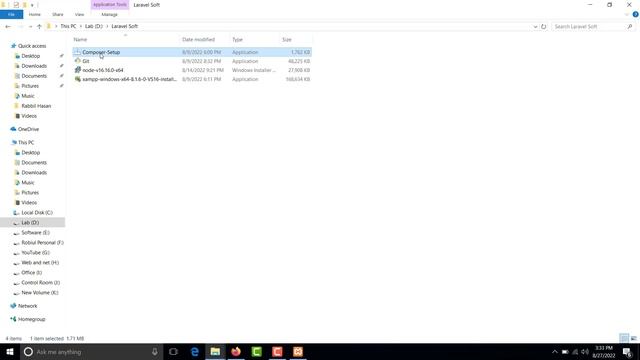Image resolution: width=640 pixels, height=360 pixels.
Task: Open the View ribbon tab
Action: pos(79,14)
